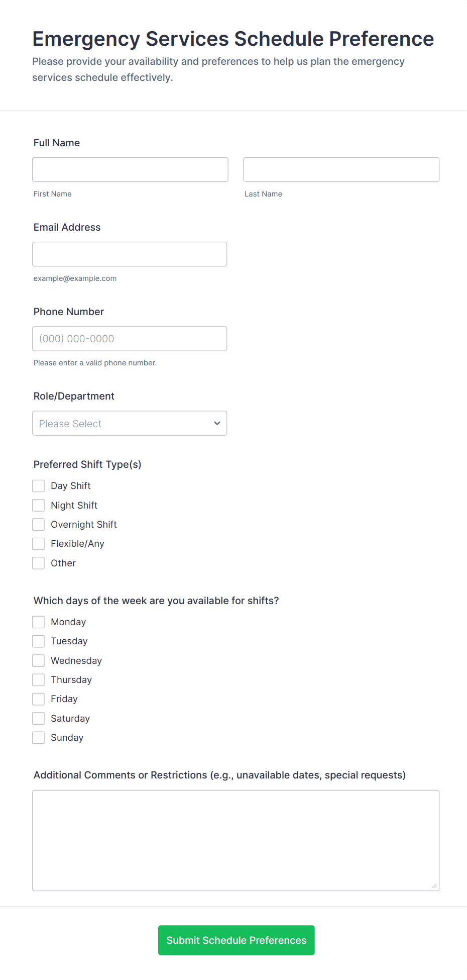Image resolution: width=467 pixels, height=980 pixels.
Task: Check Thursday availability
Action: [x=38, y=679]
